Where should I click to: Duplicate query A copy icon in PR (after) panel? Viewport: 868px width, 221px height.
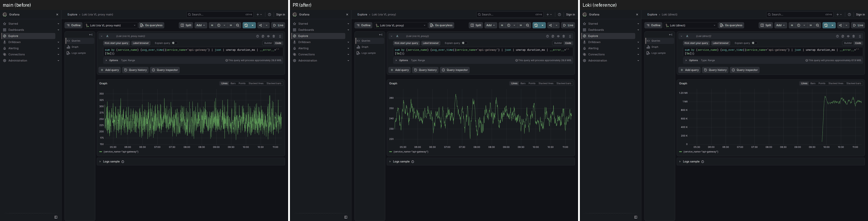(553, 36)
